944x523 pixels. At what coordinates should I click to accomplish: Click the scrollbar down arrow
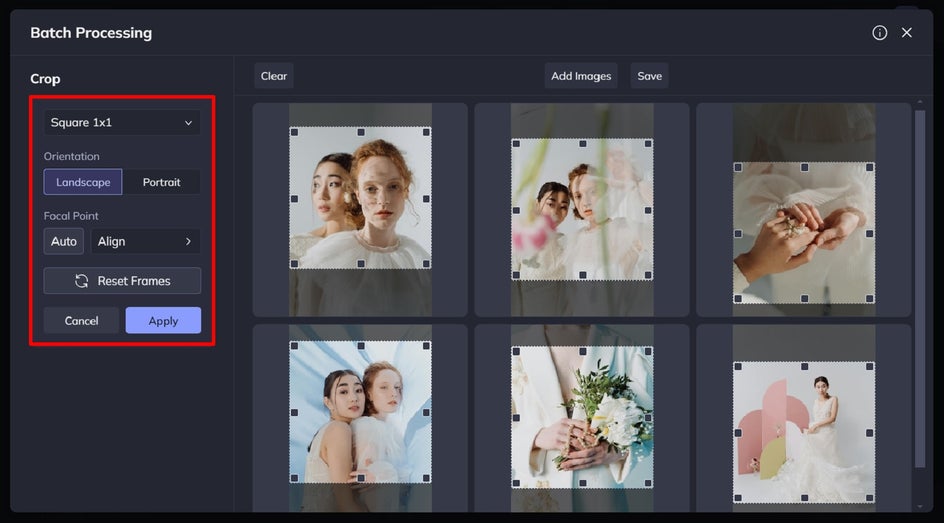920,506
